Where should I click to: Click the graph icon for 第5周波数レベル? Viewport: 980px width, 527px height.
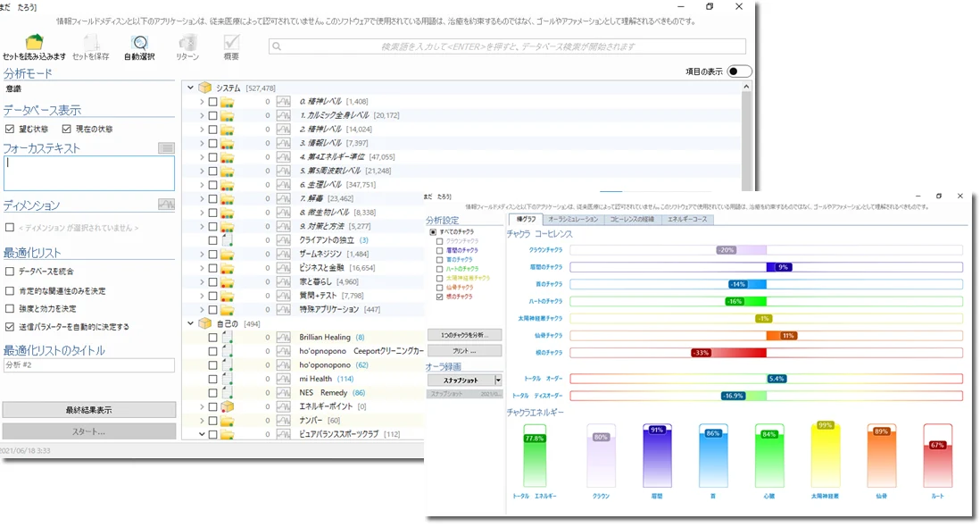284,171
